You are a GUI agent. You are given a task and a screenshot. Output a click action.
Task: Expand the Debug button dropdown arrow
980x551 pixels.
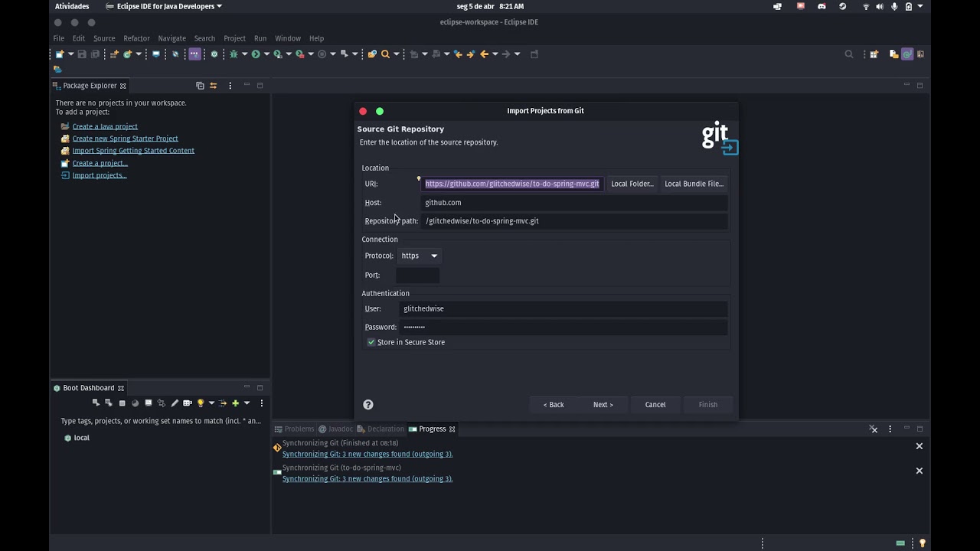[x=244, y=54]
